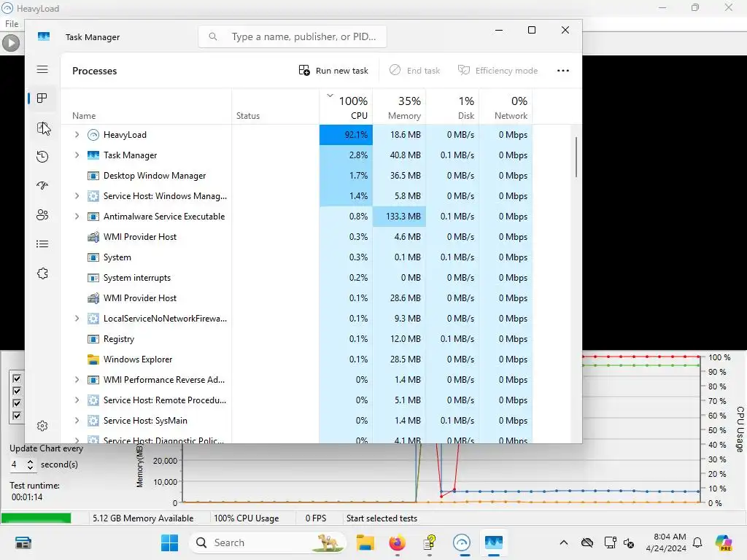Screen dimensions: 747x560
Task: Click the HeavyLoad process icon in list
Action: click(93, 135)
